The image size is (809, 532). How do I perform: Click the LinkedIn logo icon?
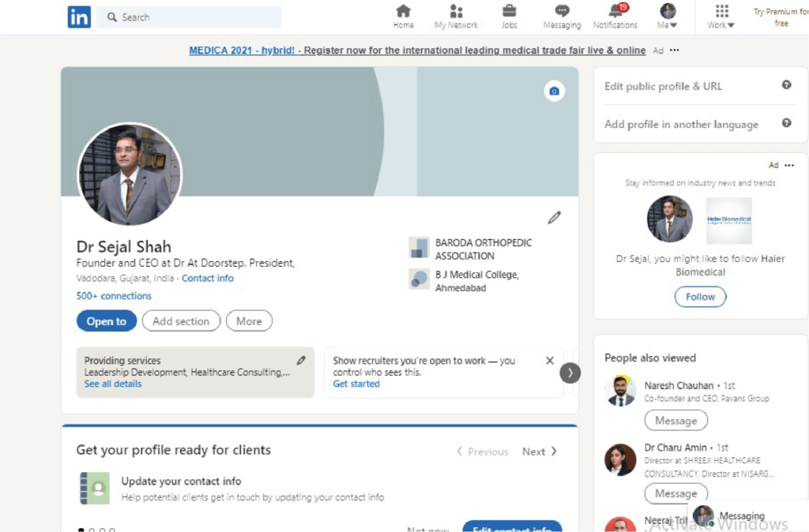[x=79, y=17]
